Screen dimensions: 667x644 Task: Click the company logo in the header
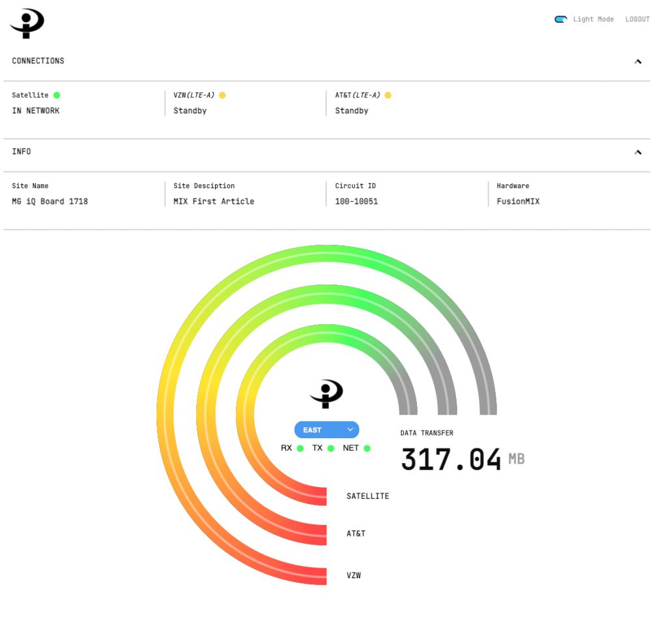27,23
